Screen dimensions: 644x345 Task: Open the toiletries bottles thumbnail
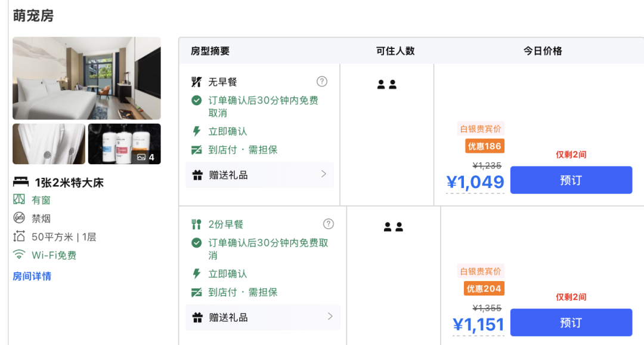click(x=125, y=144)
